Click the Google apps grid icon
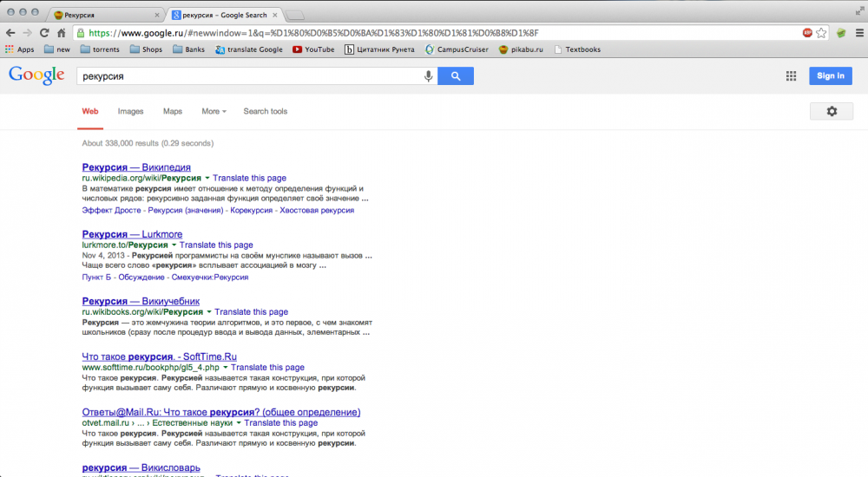The image size is (868, 477). 791,76
